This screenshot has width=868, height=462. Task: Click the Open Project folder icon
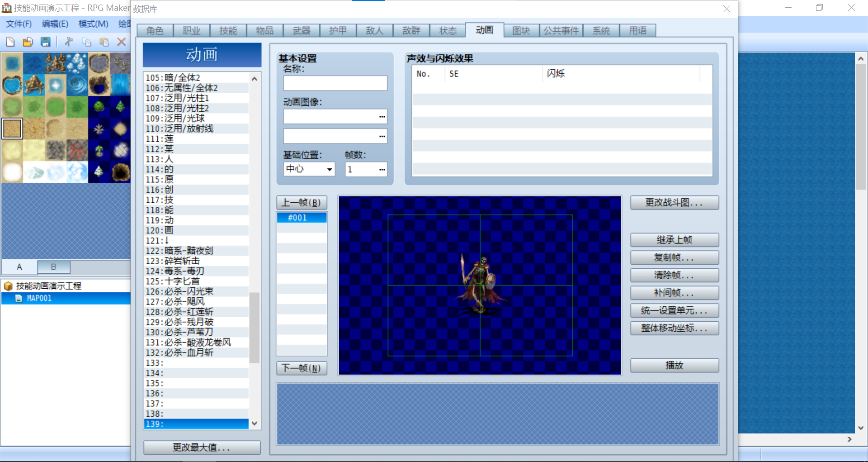(x=28, y=42)
